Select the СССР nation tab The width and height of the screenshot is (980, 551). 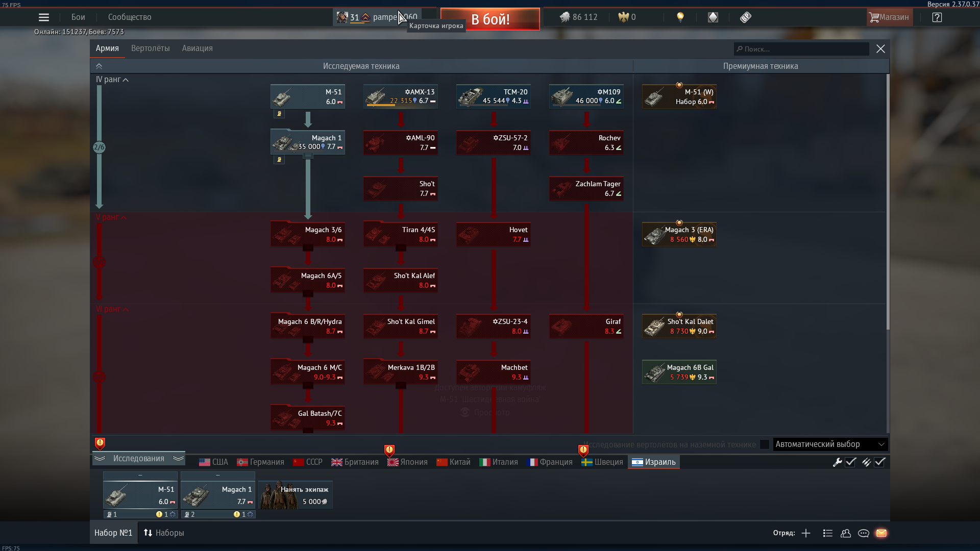(x=308, y=462)
